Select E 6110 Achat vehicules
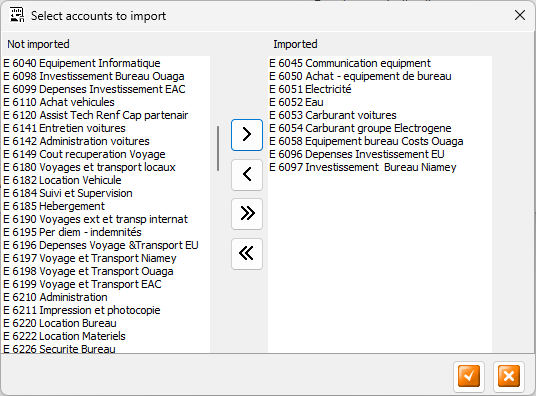This screenshot has height=396, width=536. pos(106,102)
